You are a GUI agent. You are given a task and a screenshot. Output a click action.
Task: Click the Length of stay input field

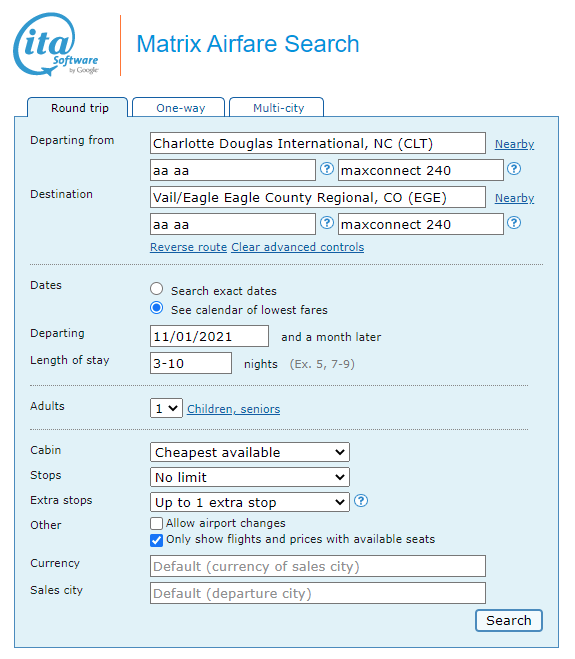191,363
